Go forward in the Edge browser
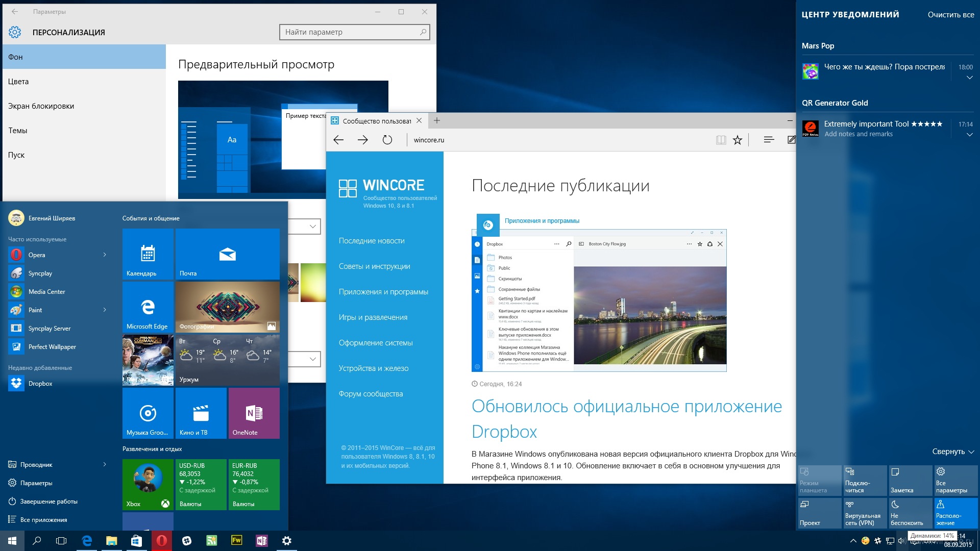Image resolution: width=980 pixels, height=551 pixels. click(363, 140)
